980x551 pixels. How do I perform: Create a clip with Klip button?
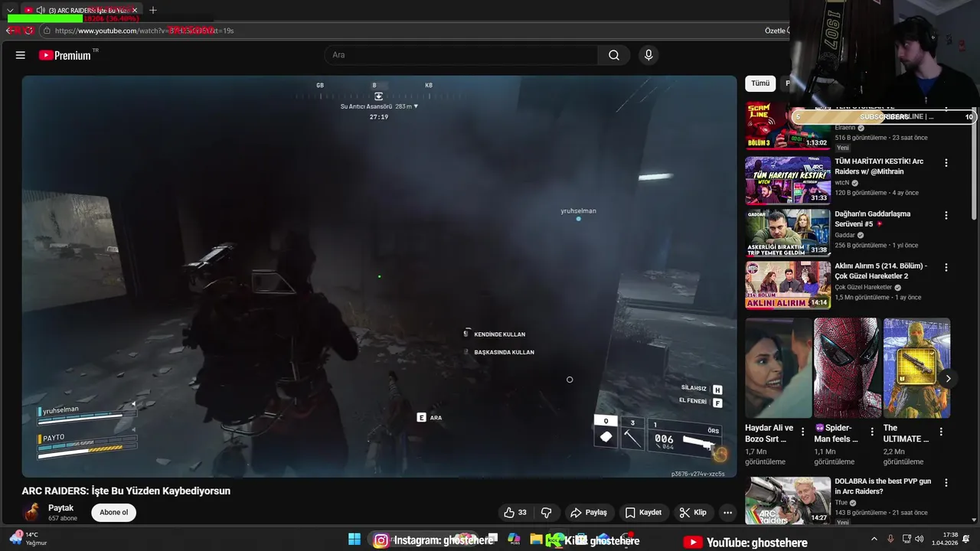(x=693, y=513)
